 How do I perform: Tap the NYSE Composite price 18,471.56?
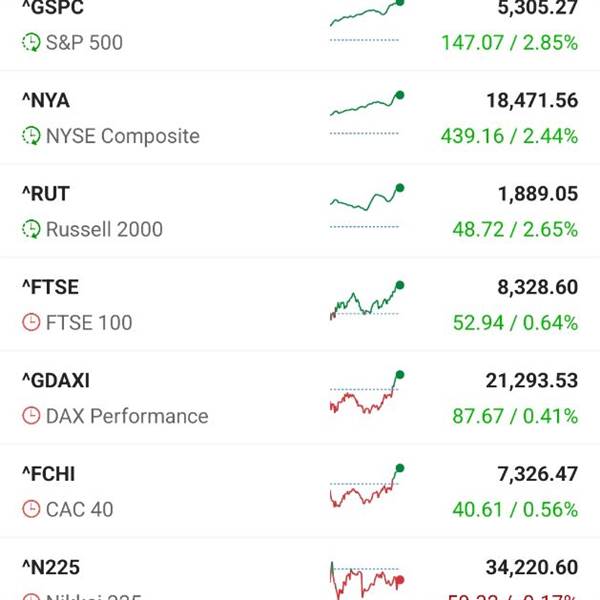(532, 101)
